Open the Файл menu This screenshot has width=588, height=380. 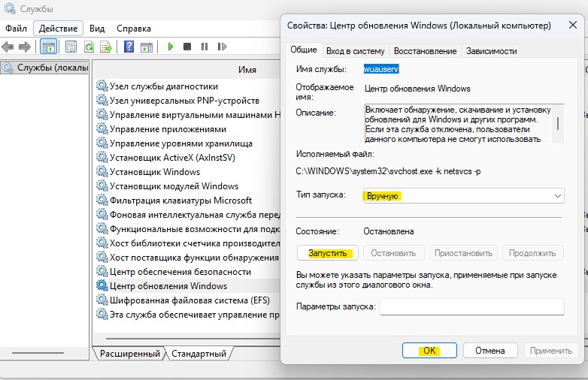pyautogui.click(x=16, y=29)
